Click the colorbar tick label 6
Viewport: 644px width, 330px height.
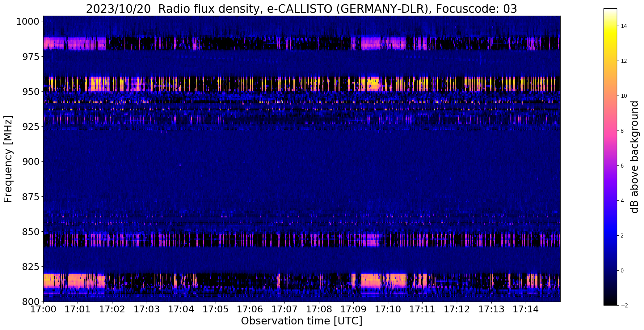point(622,166)
